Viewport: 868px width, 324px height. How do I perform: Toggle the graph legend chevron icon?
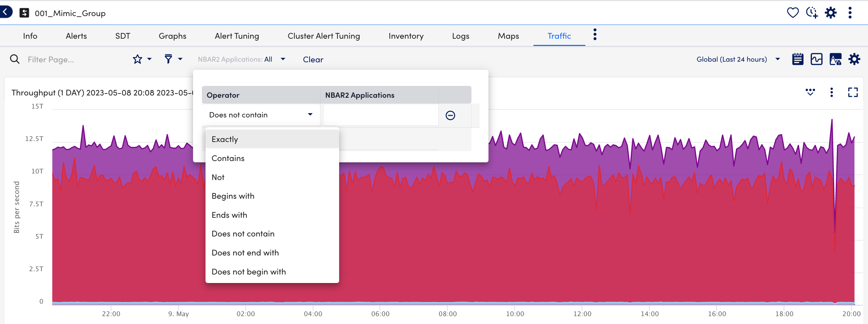810,92
